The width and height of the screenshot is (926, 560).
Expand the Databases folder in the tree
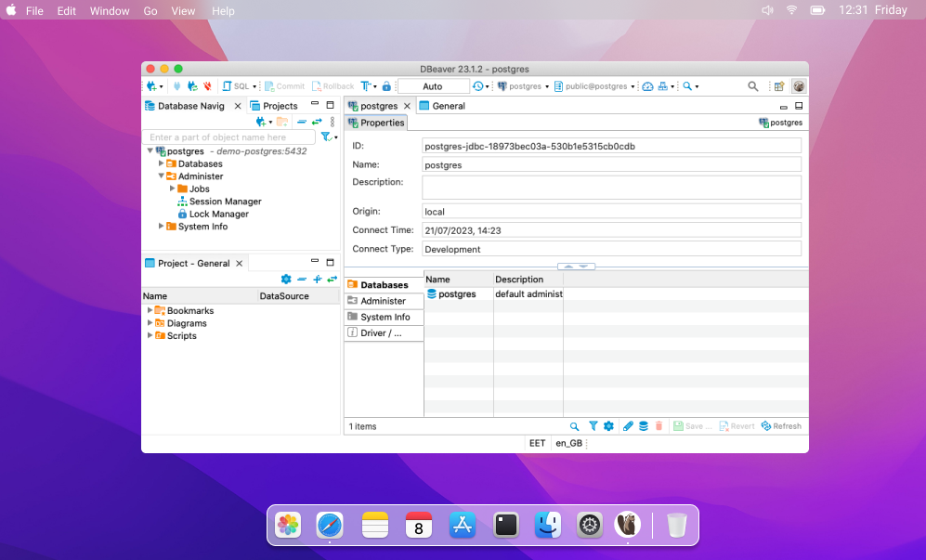[162, 163]
